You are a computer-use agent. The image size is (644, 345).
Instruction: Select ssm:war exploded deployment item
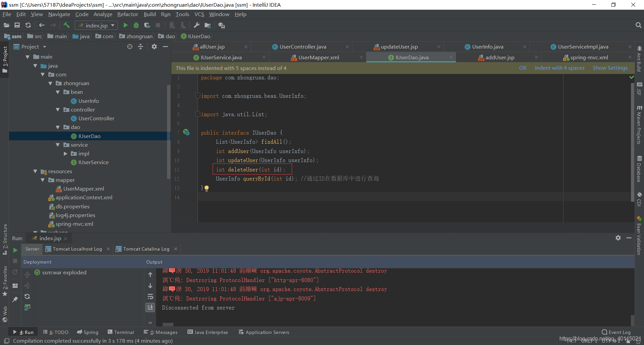coord(64,273)
